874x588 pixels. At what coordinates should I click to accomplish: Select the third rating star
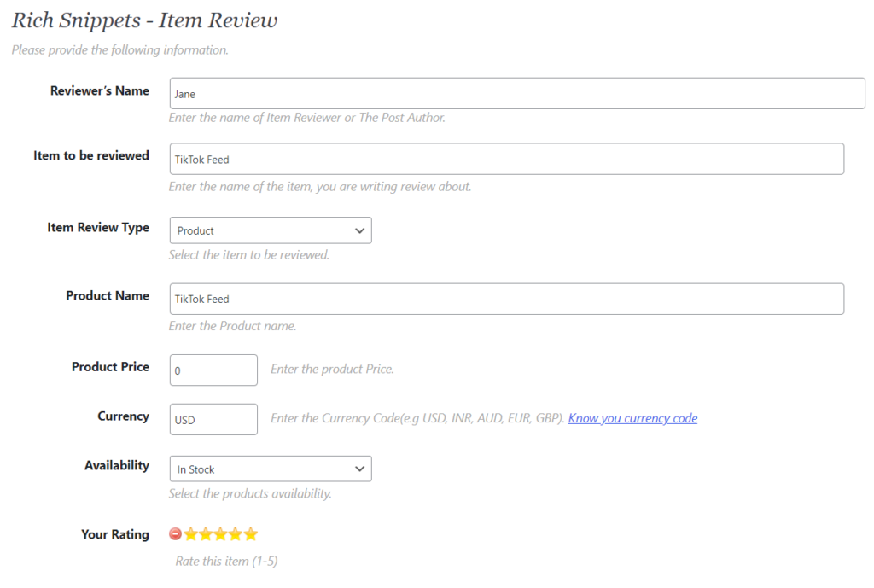click(219, 533)
